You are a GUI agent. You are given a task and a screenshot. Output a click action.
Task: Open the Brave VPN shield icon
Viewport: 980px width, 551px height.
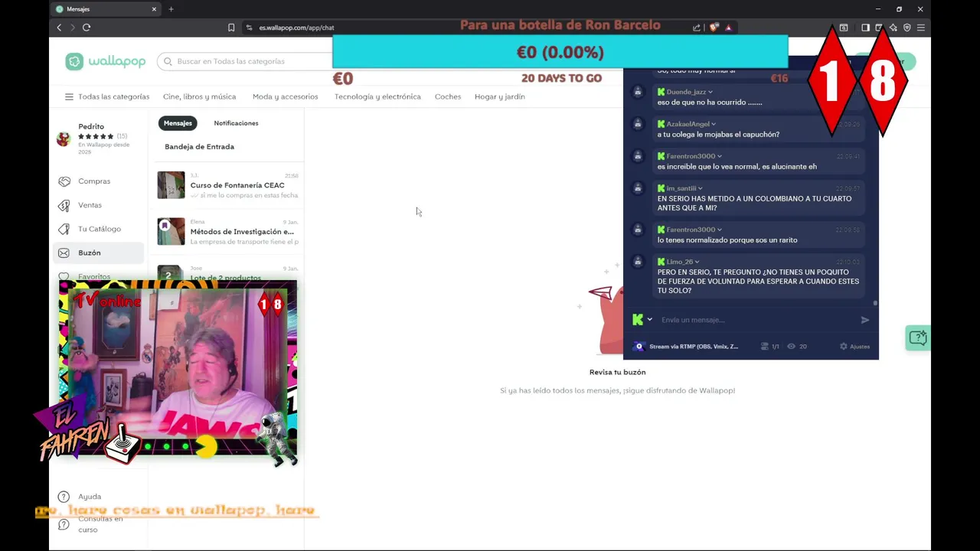coord(907,28)
